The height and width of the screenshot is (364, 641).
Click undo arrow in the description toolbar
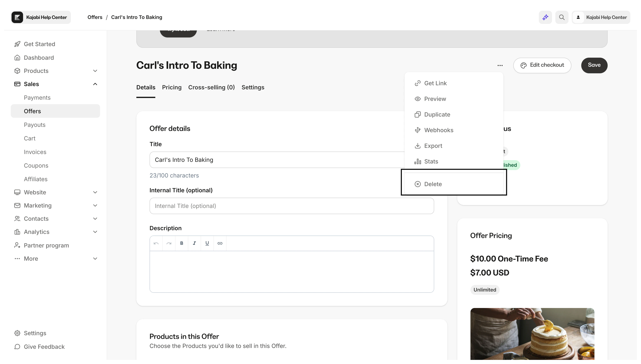tap(156, 243)
